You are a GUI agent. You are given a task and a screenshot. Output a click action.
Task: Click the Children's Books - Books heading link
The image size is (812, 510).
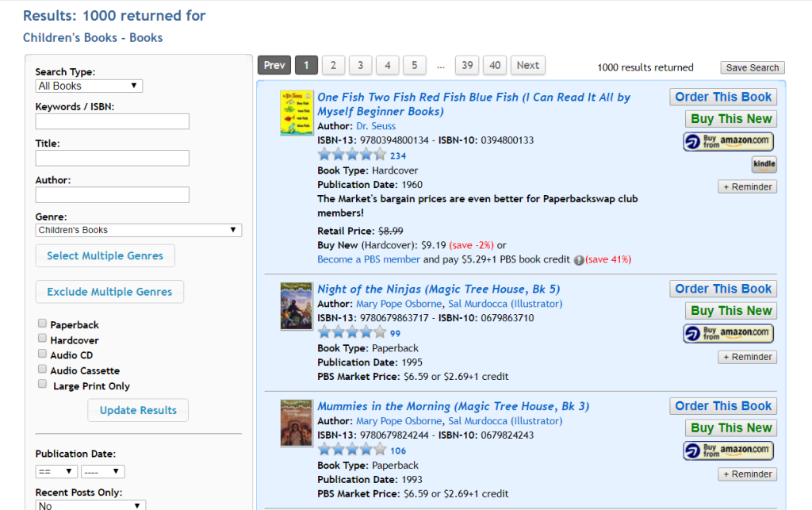click(93, 38)
